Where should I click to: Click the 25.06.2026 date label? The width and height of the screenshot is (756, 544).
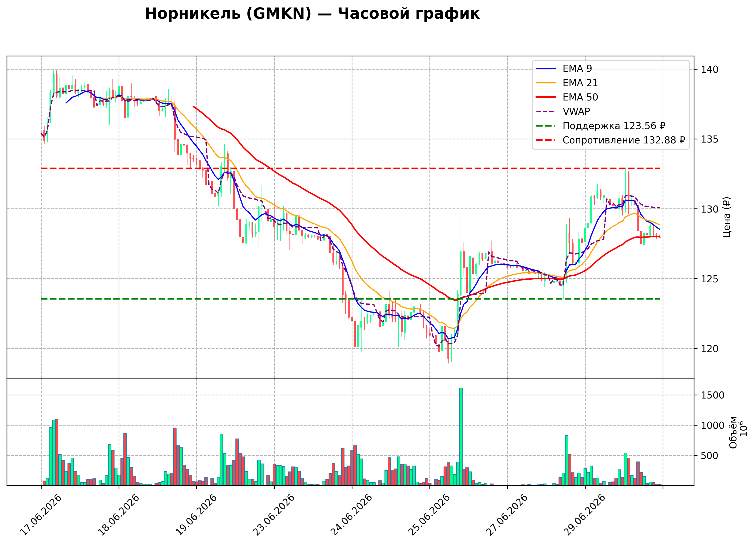point(429,515)
